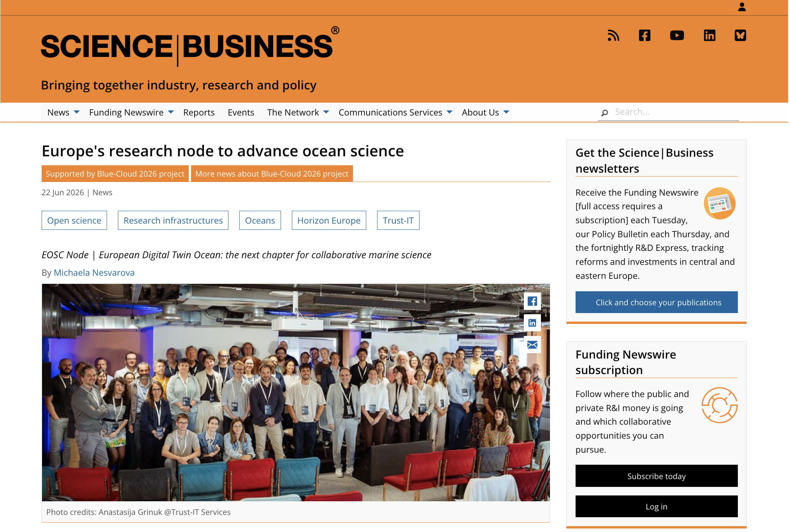This screenshot has height=532, width=790.
Task: Click the 'Funding Newswire subscription' heading
Action: [625, 362]
